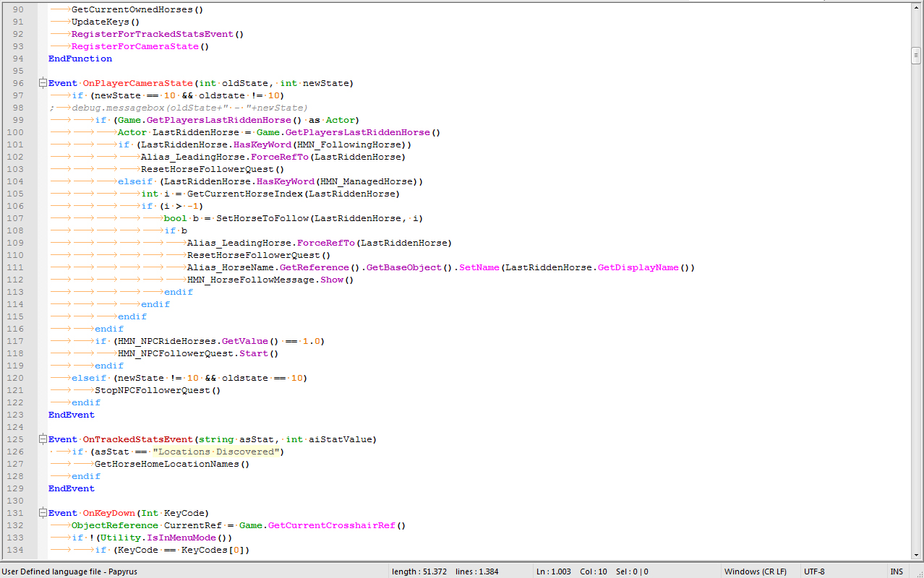Click Windows (CR LF) in status bar

(x=755, y=571)
